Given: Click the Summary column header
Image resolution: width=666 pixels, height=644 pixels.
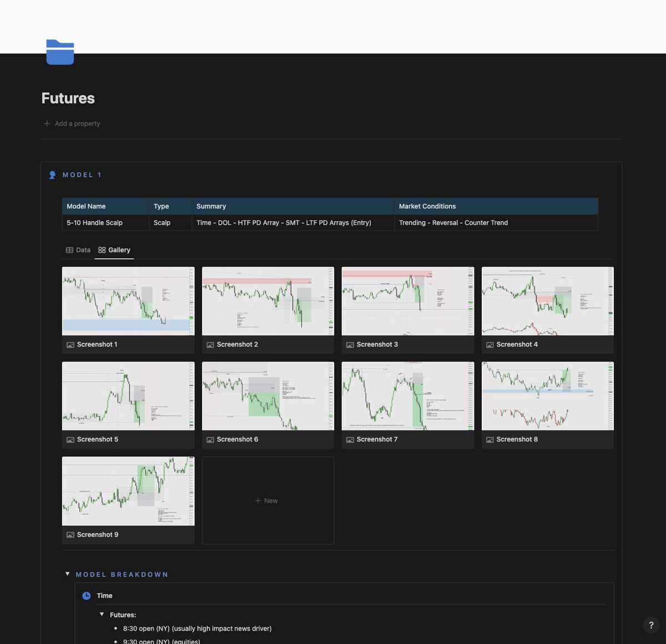Looking at the screenshot, I should [x=293, y=206].
